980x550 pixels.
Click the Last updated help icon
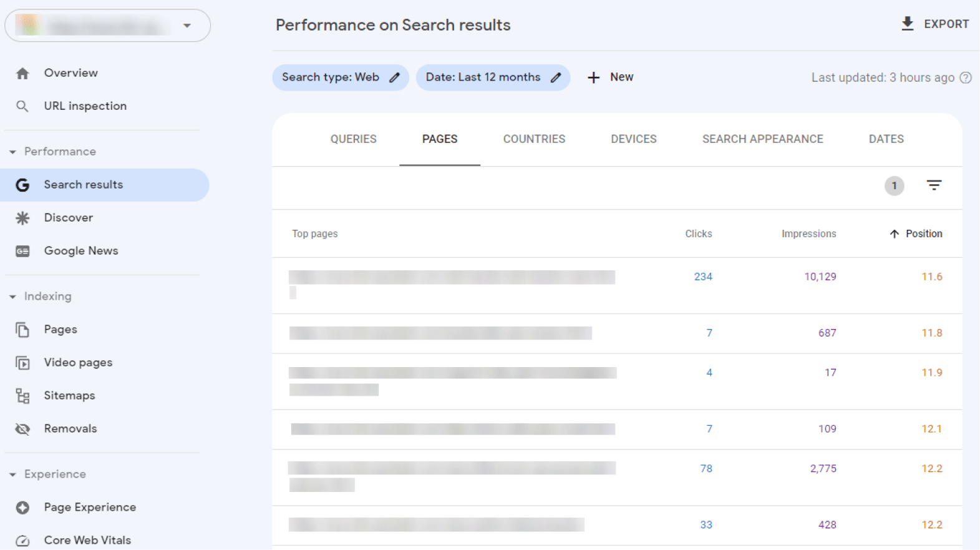click(x=966, y=77)
